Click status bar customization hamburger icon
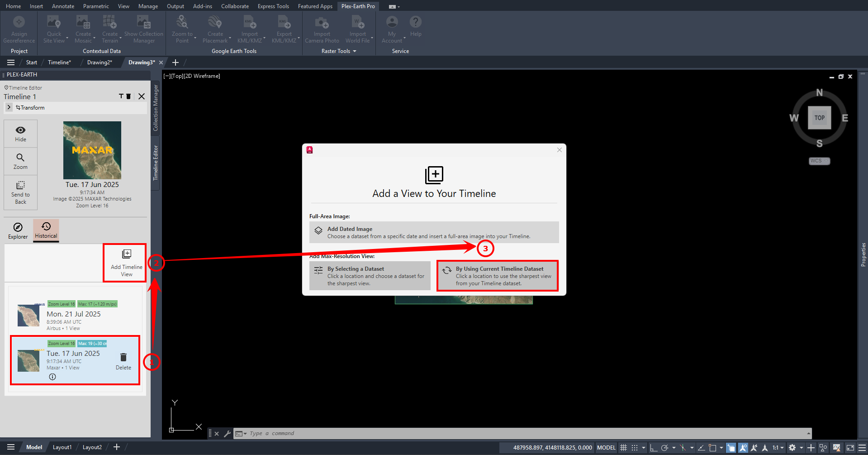Image resolution: width=868 pixels, height=455 pixels. coord(862,447)
